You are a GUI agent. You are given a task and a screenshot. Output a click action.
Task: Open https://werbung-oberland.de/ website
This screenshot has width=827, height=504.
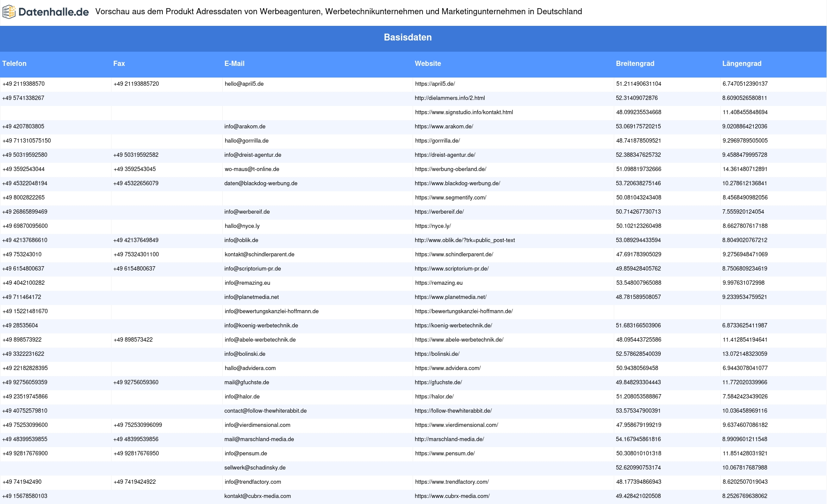[x=451, y=169]
